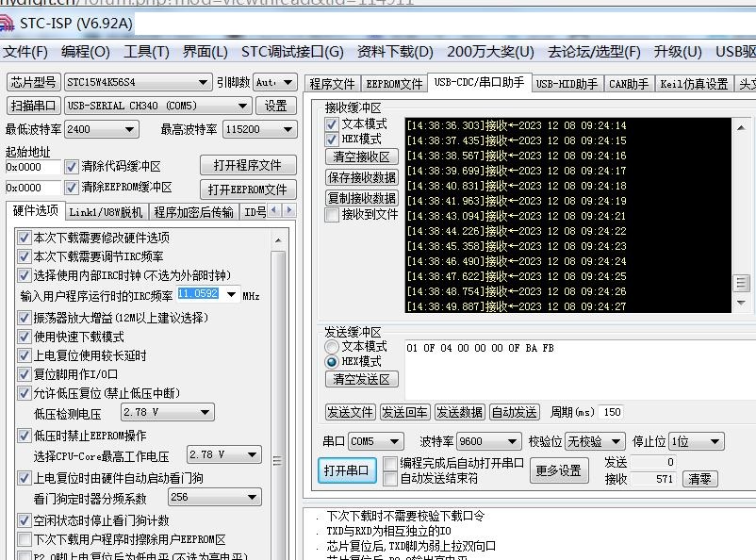Expand the chip model STC15W4K56S4 dropdown
756x560 pixels.
coord(204,82)
